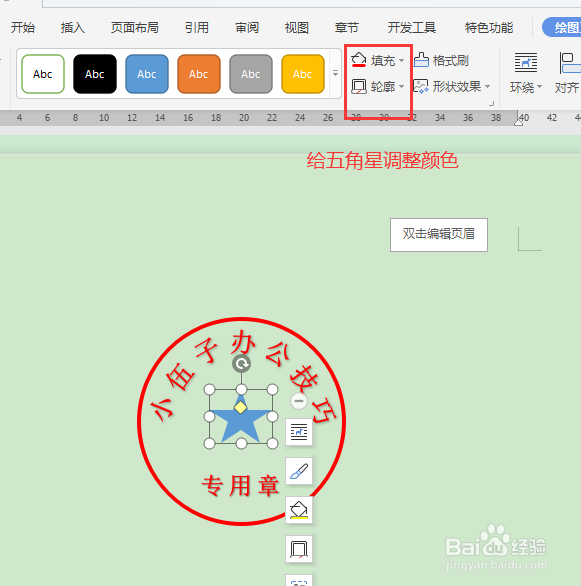Switch to the 插入 tab
This screenshot has width=581, height=586.
[72, 28]
